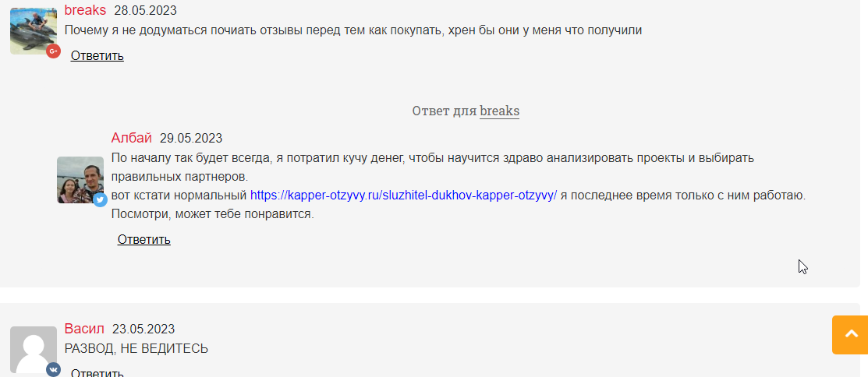
Task: Click Ответить under Албай's reply
Action: coord(144,239)
